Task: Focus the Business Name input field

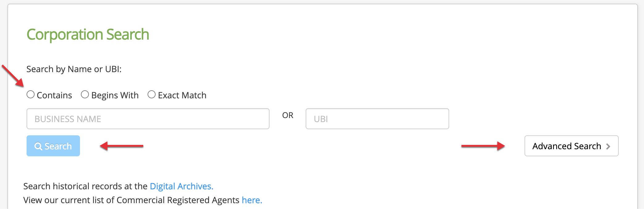Action: (148, 119)
